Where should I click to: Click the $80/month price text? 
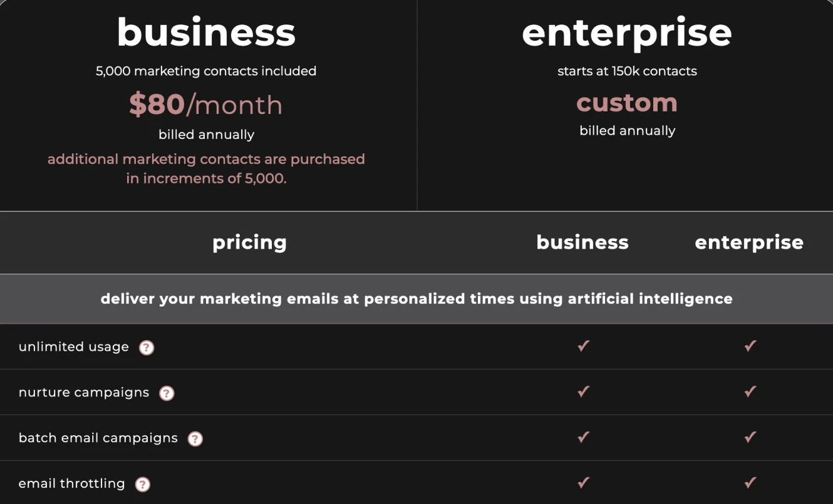pyautogui.click(x=206, y=105)
